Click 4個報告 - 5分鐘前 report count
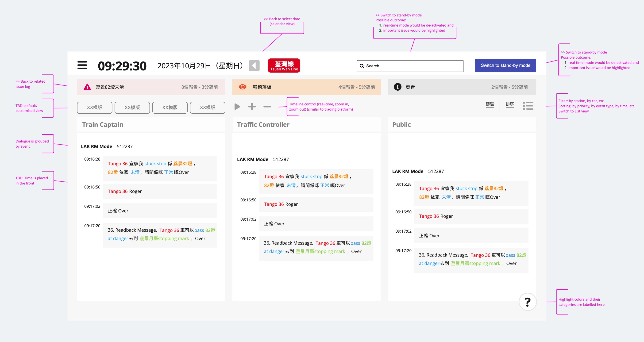The width and height of the screenshot is (644, 342). coord(356,87)
